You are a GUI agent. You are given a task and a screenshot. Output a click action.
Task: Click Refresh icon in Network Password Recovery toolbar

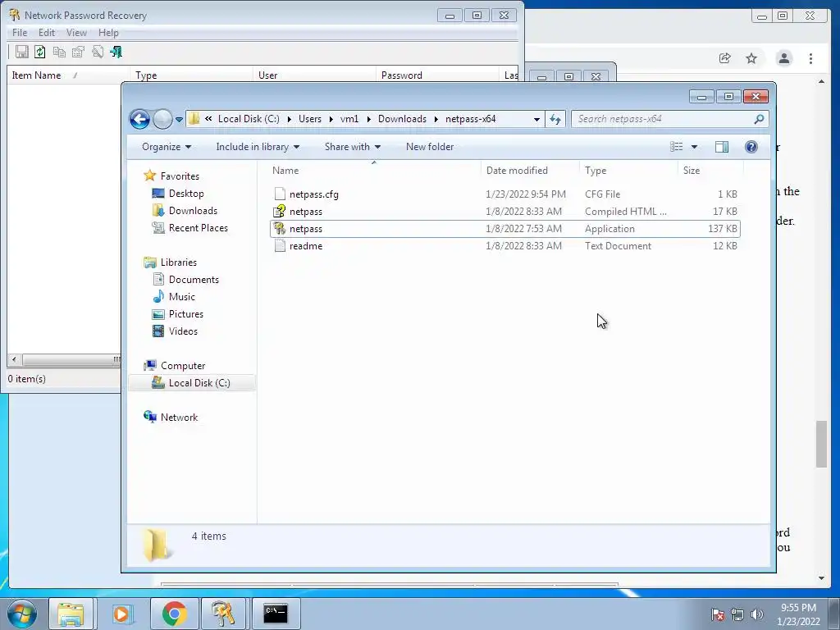40,52
